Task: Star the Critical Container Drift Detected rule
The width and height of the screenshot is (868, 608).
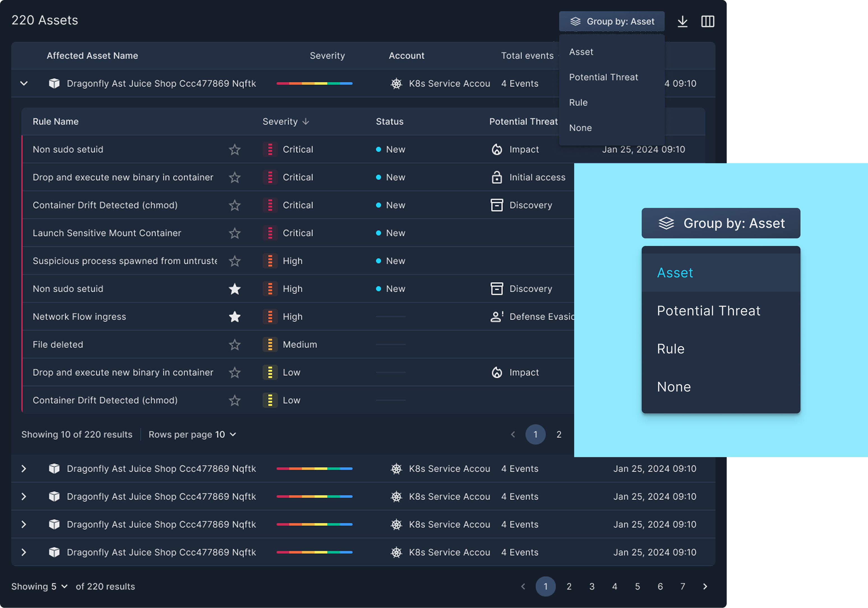Action: (x=235, y=205)
